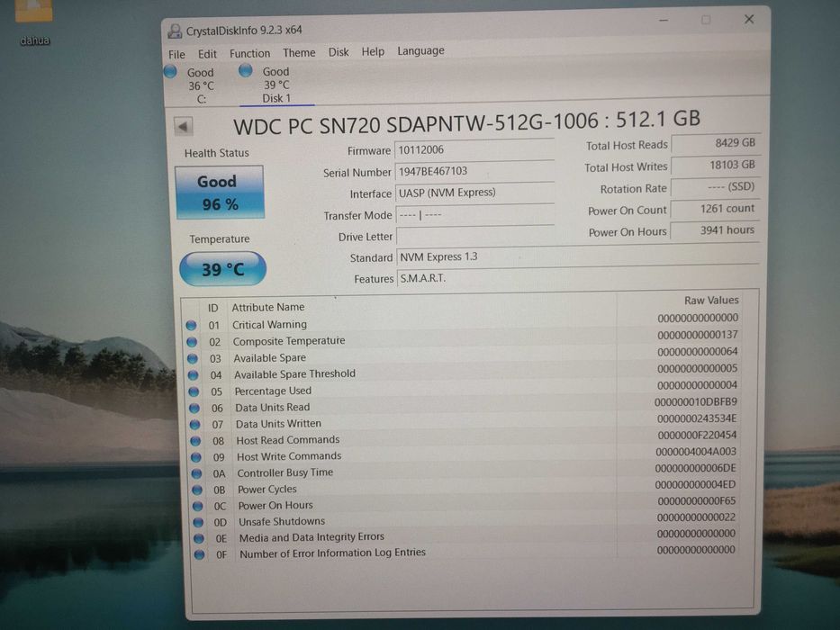
Task: Click the status orb for Controller Busy Time
Action: [x=196, y=473]
